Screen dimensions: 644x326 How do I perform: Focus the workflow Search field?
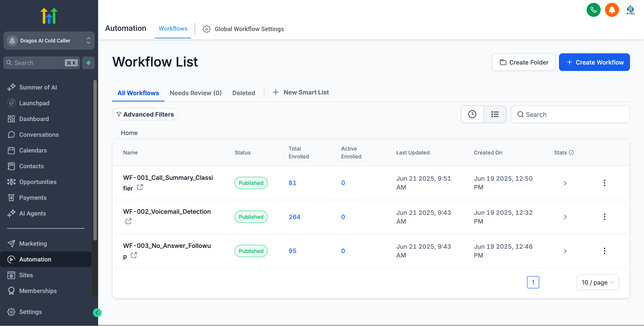coord(570,114)
